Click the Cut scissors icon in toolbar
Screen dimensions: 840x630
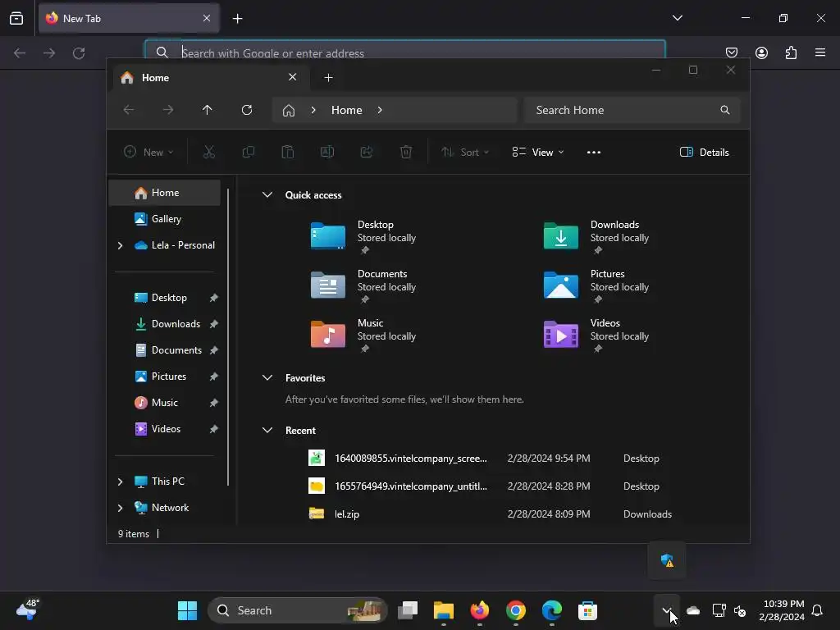click(209, 152)
